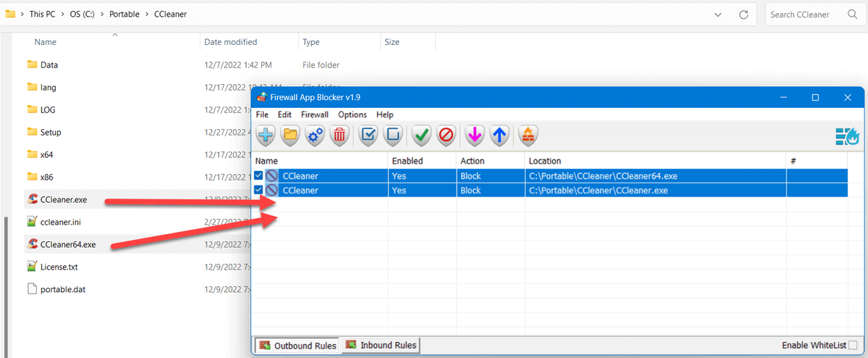
Task: Click the Firewall App Blocker title bar icon
Action: point(262,98)
